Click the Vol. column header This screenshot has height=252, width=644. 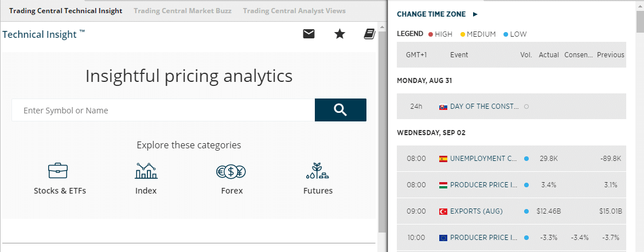[526, 55]
